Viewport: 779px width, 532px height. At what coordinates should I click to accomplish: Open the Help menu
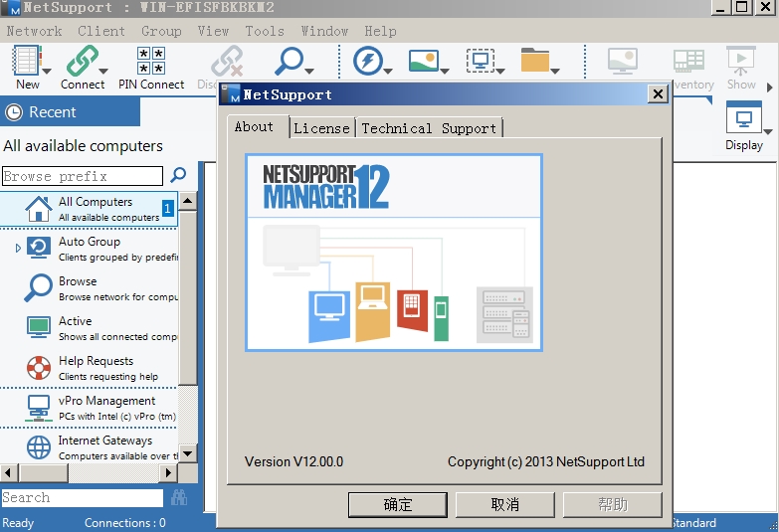[x=380, y=31]
